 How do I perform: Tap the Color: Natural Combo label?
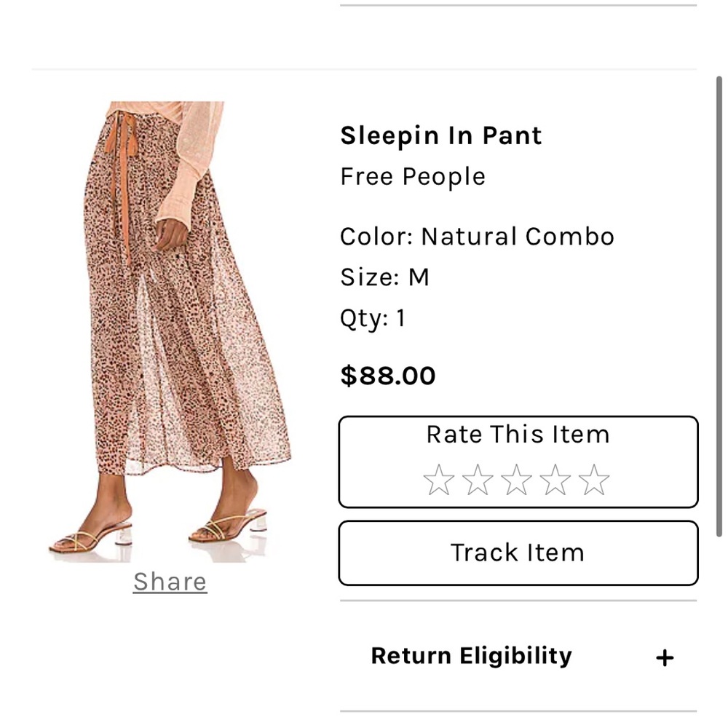click(478, 236)
